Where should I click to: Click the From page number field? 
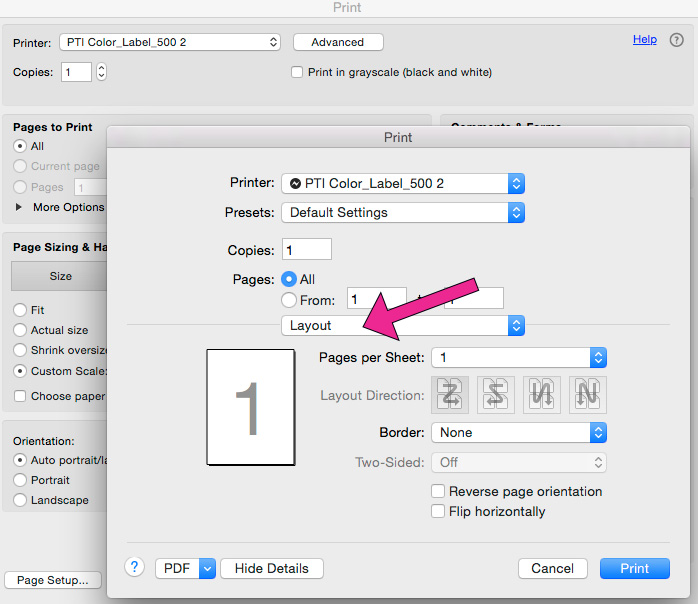pos(377,298)
